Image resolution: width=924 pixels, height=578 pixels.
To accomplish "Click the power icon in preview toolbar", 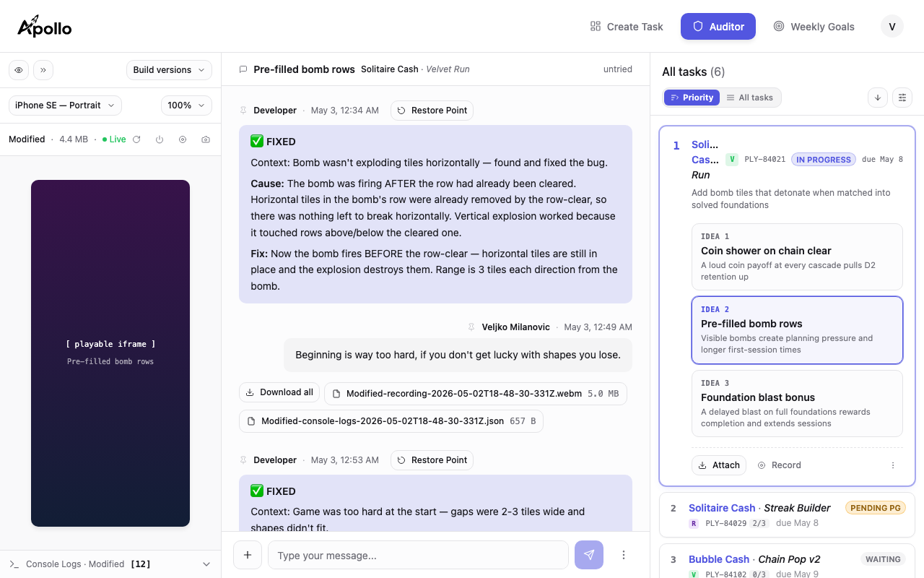I will pos(160,139).
